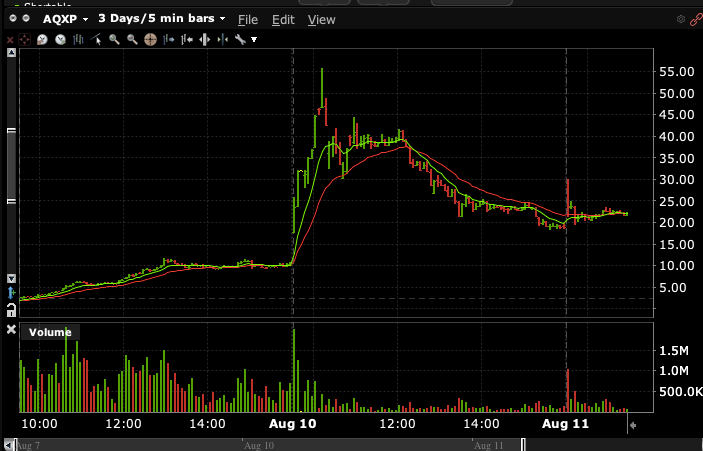Screen dimensions: 703x451
Task: Open the 3 Days/5 min bars dropdown
Action: pyautogui.click(x=161, y=19)
